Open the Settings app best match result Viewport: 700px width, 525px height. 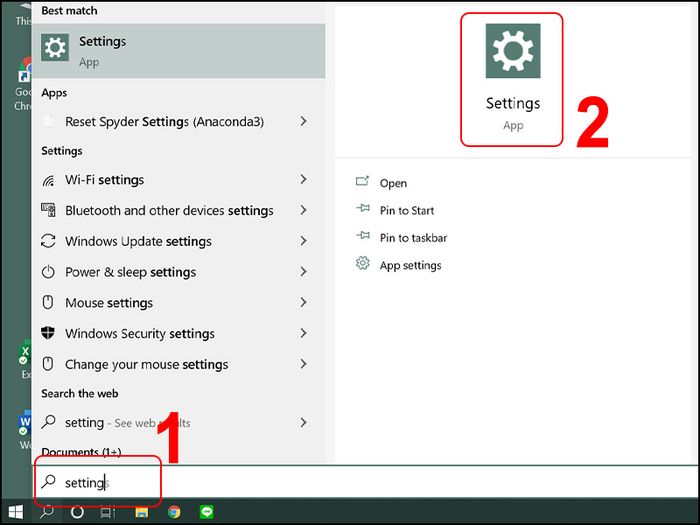pyautogui.click(x=179, y=51)
